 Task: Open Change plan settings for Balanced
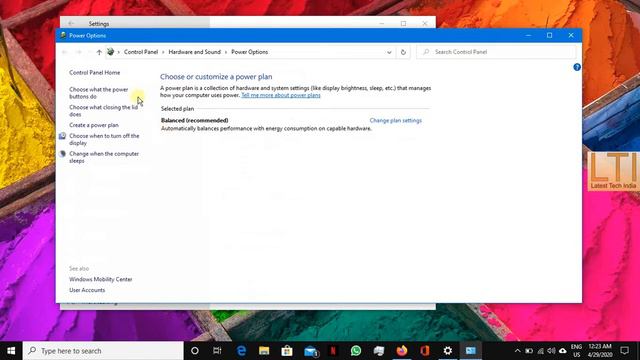pyautogui.click(x=396, y=120)
